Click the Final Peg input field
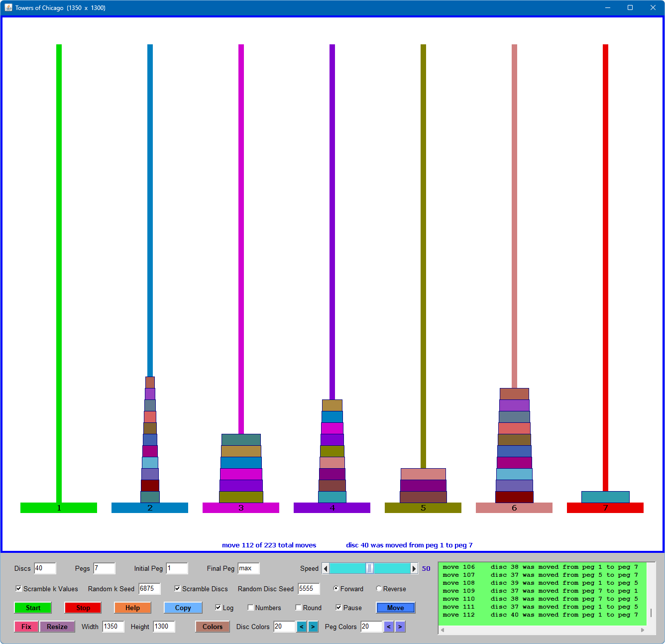This screenshot has height=644, width=665. pos(248,568)
